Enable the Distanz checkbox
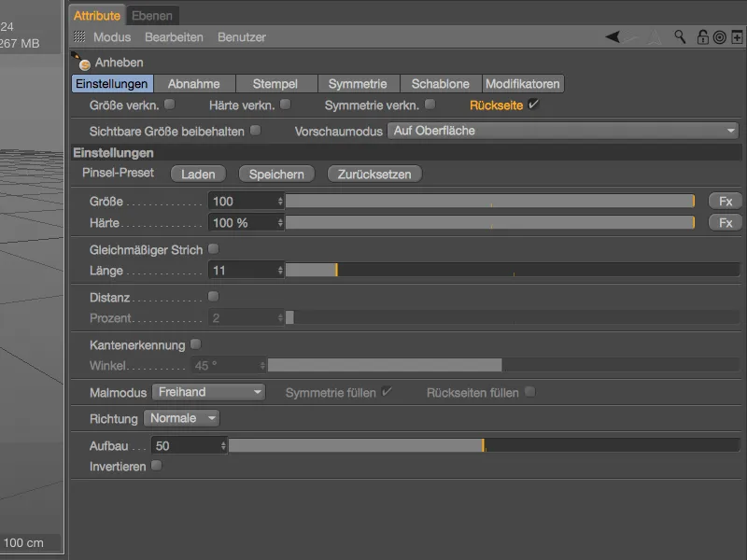 tap(214, 296)
